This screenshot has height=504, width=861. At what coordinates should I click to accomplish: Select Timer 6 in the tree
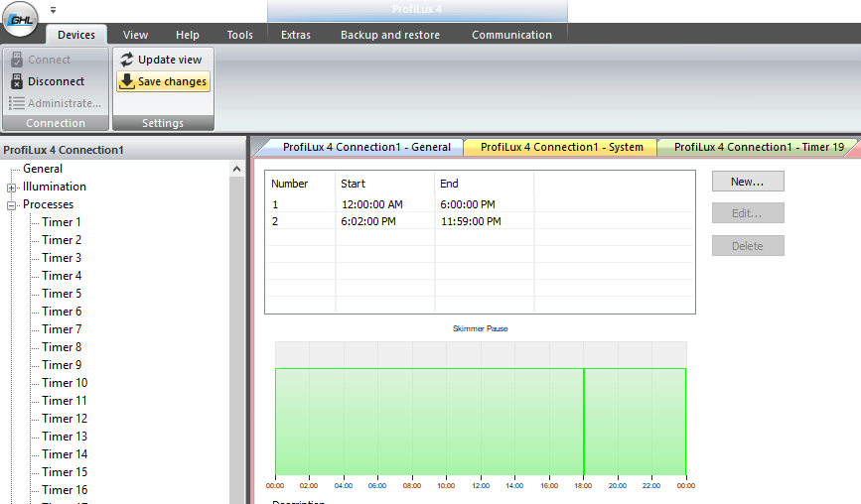(x=62, y=311)
